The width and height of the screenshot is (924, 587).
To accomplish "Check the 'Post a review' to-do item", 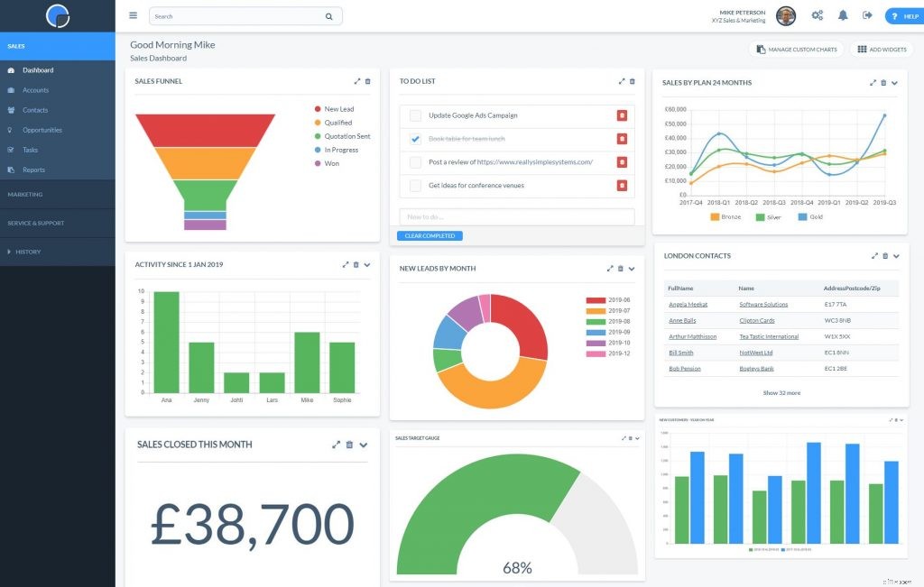I will click(x=416, y=161).
